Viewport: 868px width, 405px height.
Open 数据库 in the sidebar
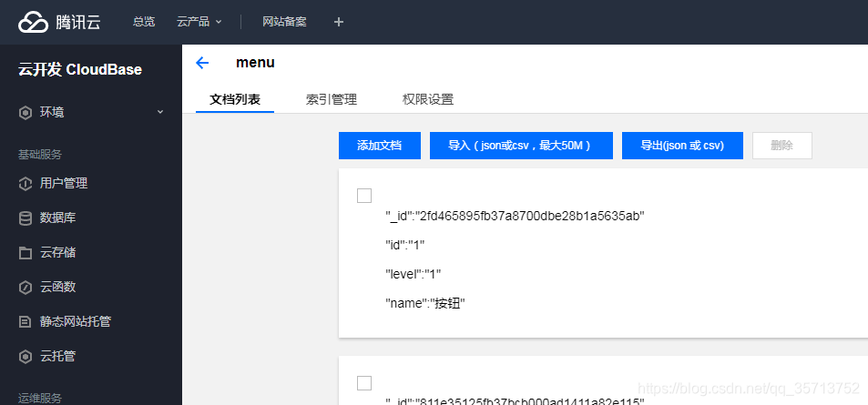pyautogui.click(x=57, y=218)
